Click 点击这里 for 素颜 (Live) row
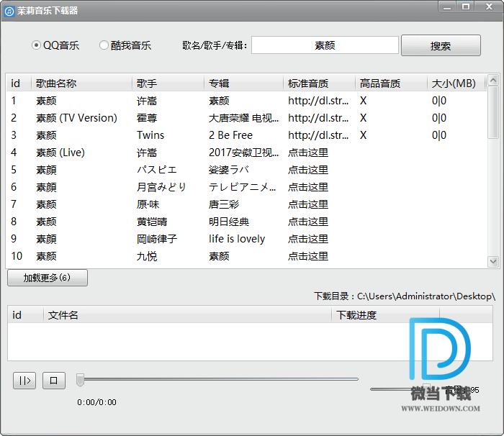The width and height of the screenshot is (504, 436). [x=308, y=153]
